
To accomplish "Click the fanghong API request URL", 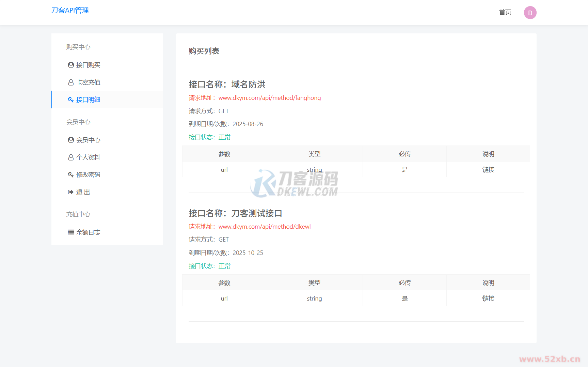I will (x=269, y=98).
